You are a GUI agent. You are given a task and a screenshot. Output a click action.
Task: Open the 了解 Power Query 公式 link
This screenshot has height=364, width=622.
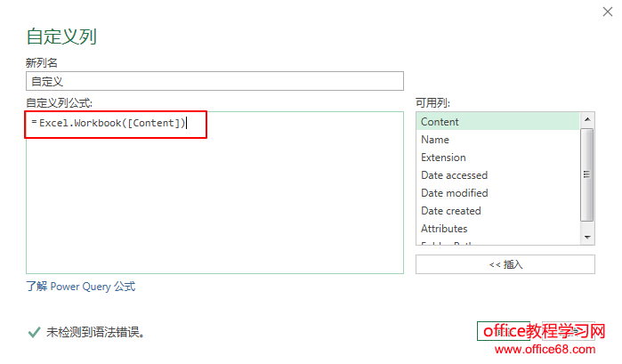point(81,287)
